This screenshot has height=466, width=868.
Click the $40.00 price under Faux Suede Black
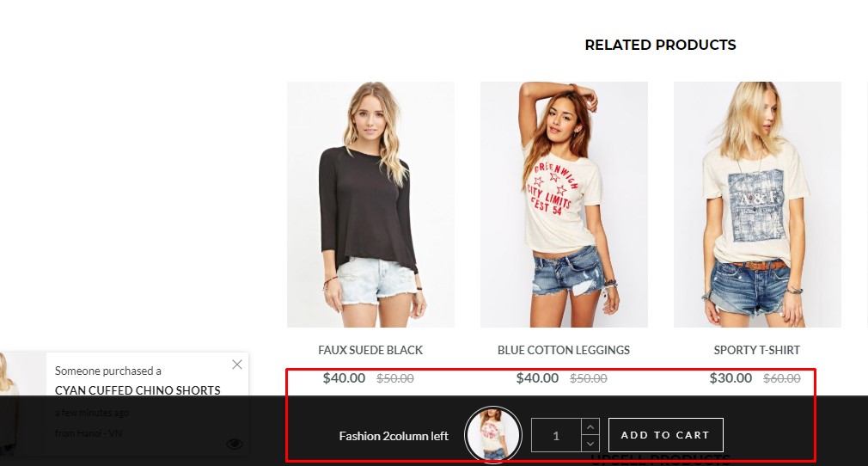(x=344, y=377)
